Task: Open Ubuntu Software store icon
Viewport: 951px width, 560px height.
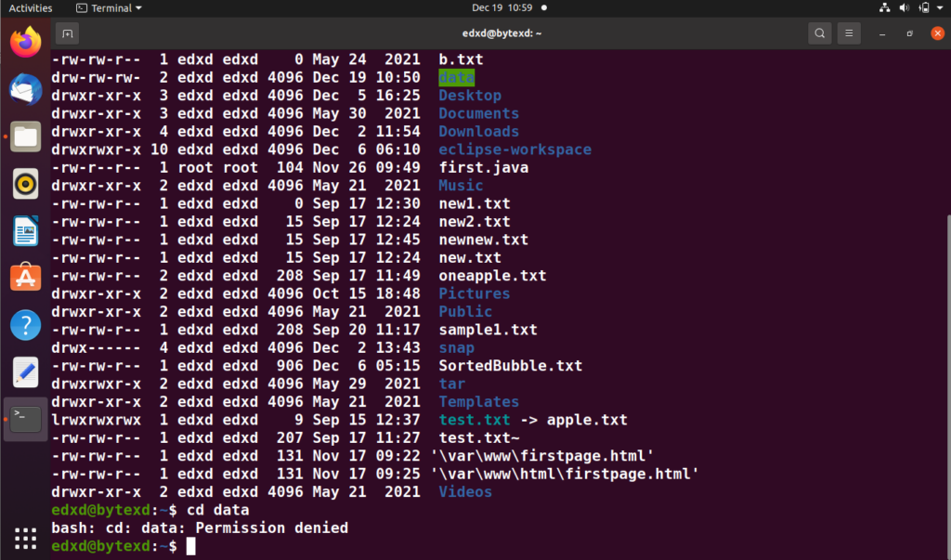Action: click(x=25, y=278)
